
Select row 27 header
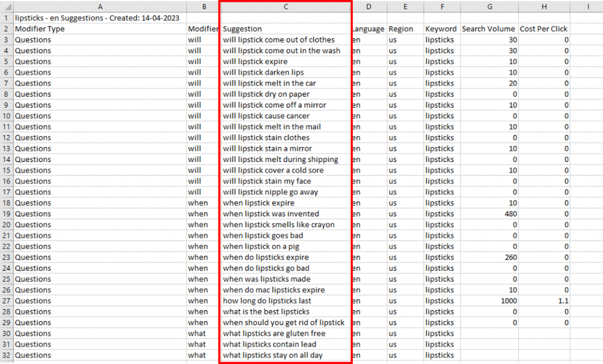(6, 301)
